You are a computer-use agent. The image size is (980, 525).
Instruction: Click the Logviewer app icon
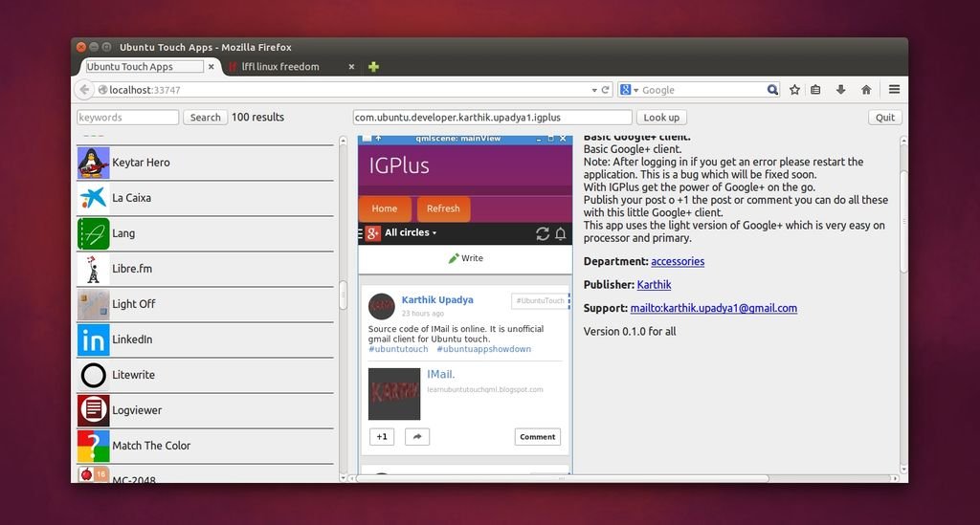(x=93, y=410)
